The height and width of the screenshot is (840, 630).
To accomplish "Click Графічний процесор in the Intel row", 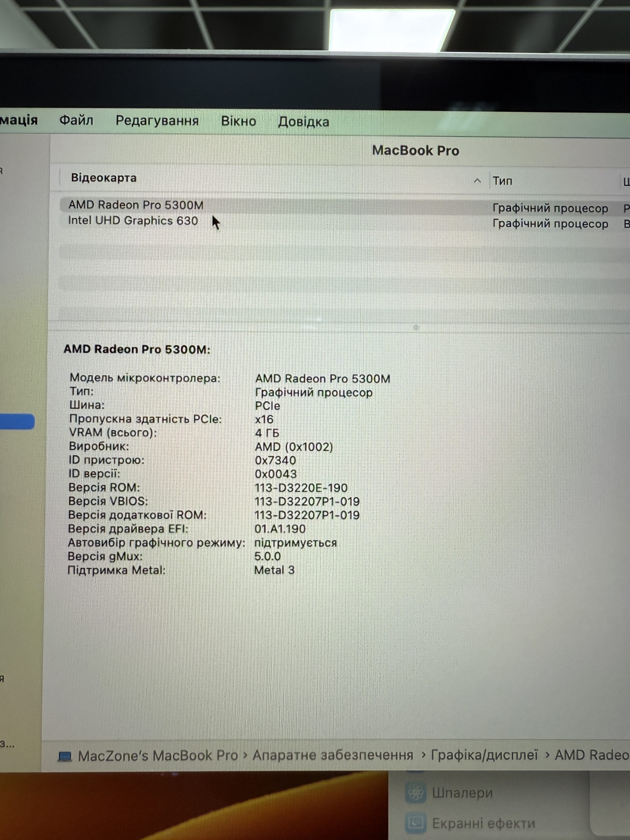I will click(x=550, y=224).
